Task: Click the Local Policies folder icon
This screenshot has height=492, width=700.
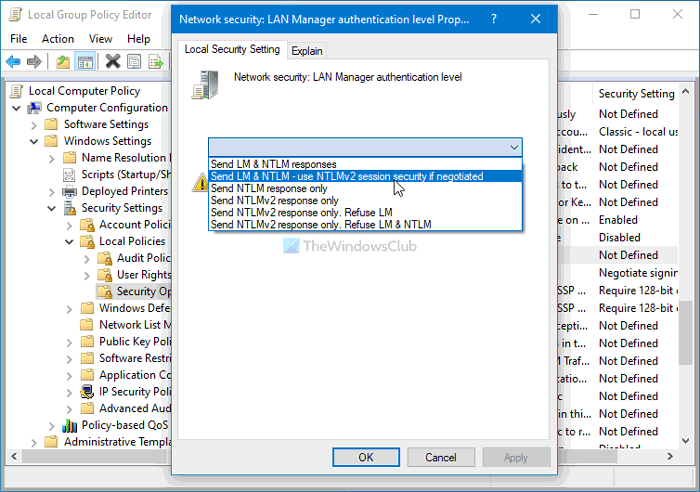Action: 88,242
